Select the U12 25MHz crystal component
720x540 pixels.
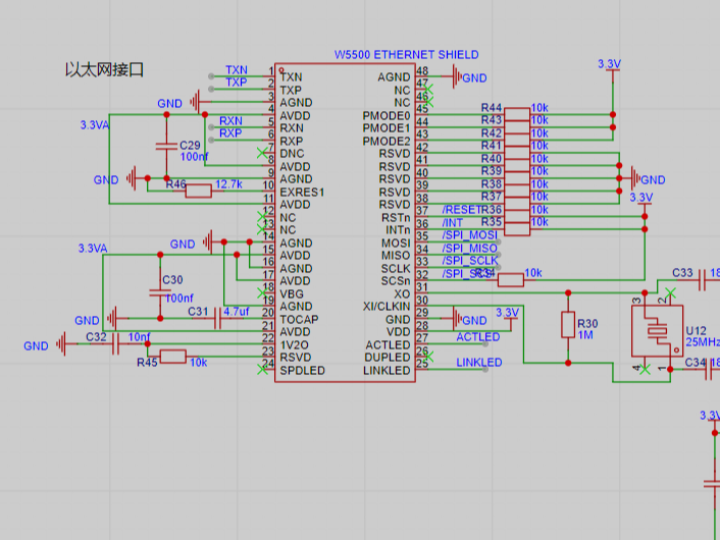(656, 331)
